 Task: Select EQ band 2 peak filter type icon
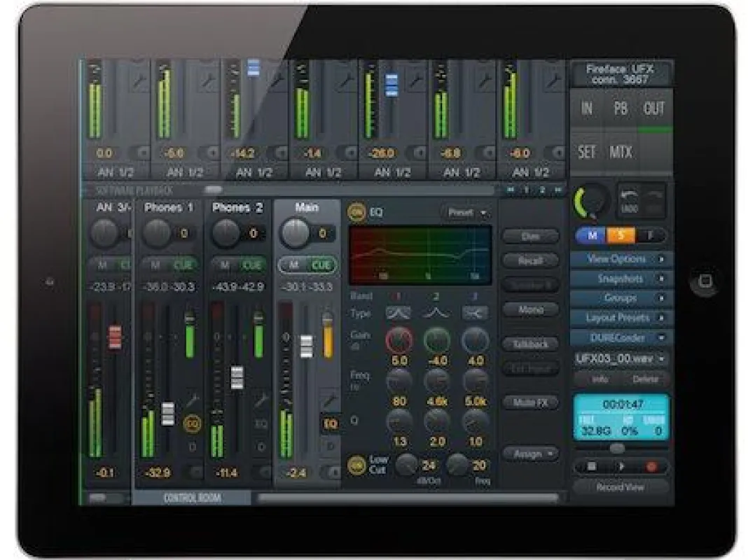pyautogui.click(x=436, y=313)
